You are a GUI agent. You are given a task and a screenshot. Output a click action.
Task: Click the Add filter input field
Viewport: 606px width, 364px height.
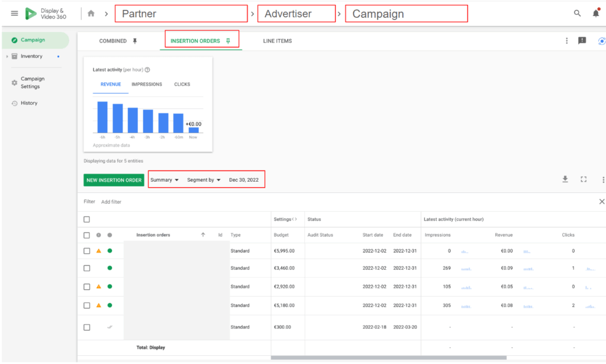click(x=111, y=202)
